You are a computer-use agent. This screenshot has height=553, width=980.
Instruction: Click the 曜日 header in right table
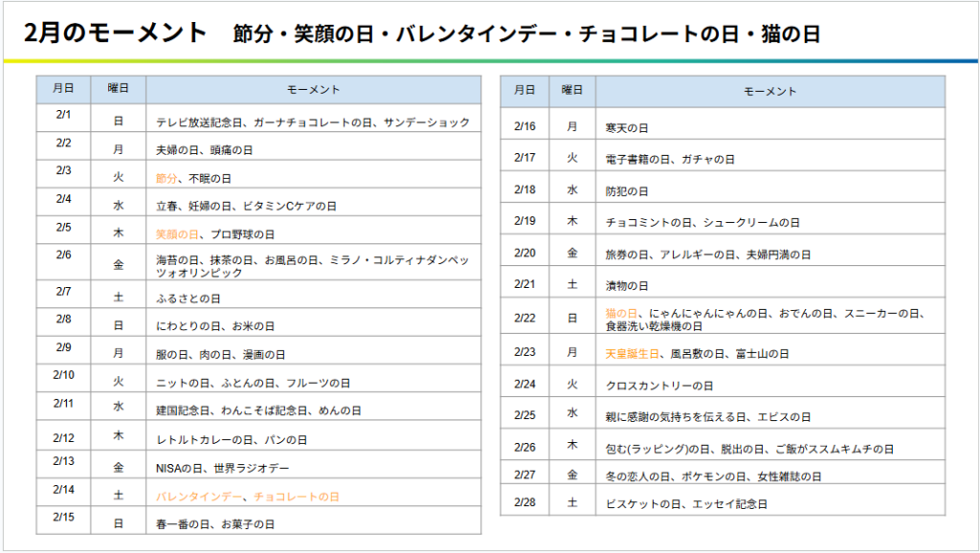click(x=572, y=91)
